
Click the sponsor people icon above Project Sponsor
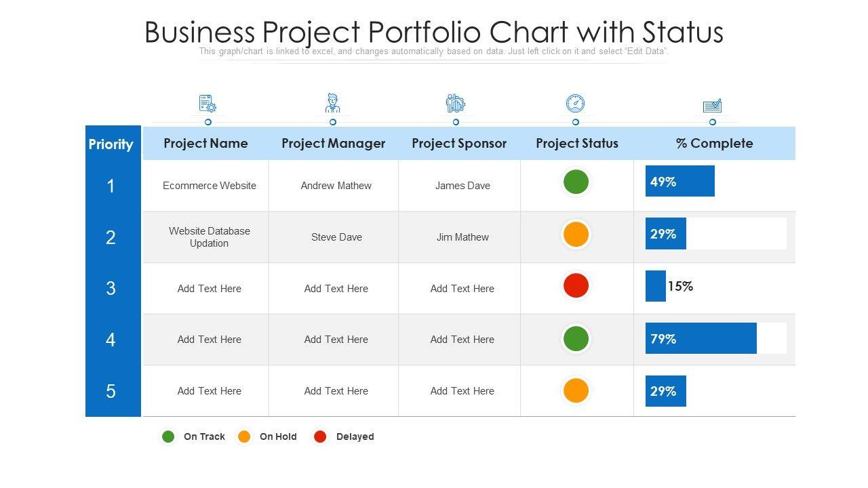click(x=455, y=104)
